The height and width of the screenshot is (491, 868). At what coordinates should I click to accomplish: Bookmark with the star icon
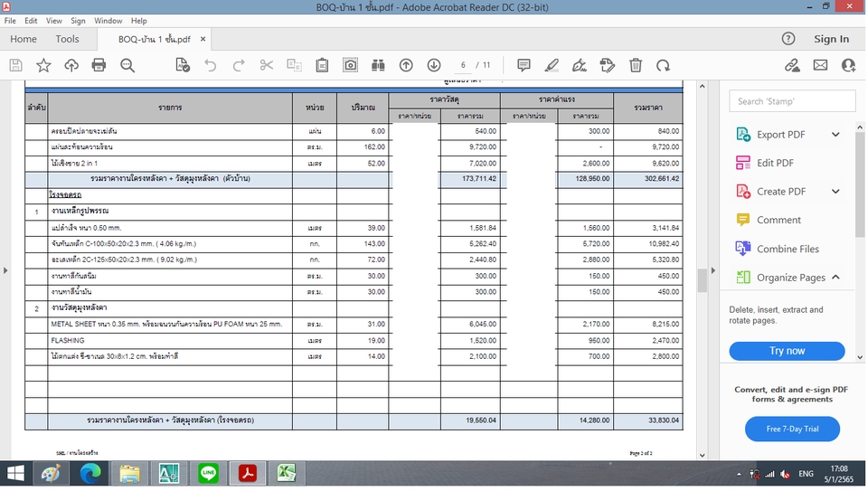coord(43,65)
